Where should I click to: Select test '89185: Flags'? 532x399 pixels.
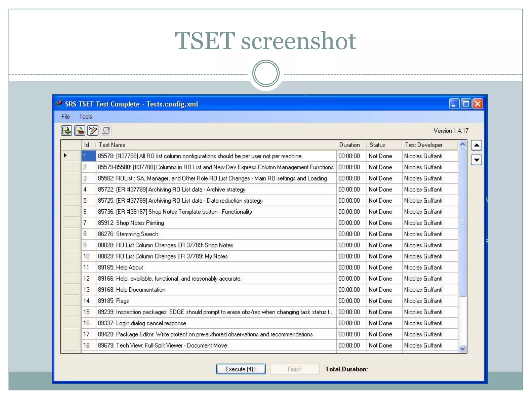tap(216, 301)
